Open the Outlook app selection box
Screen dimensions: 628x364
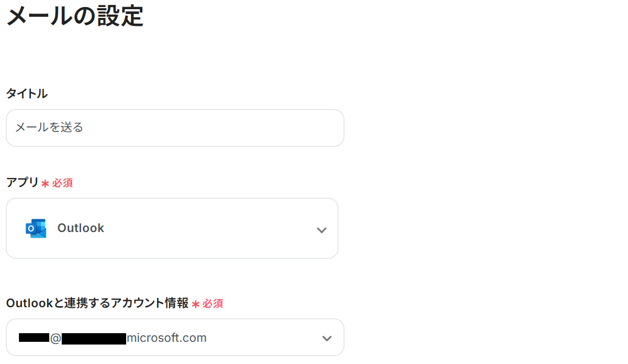172,228
